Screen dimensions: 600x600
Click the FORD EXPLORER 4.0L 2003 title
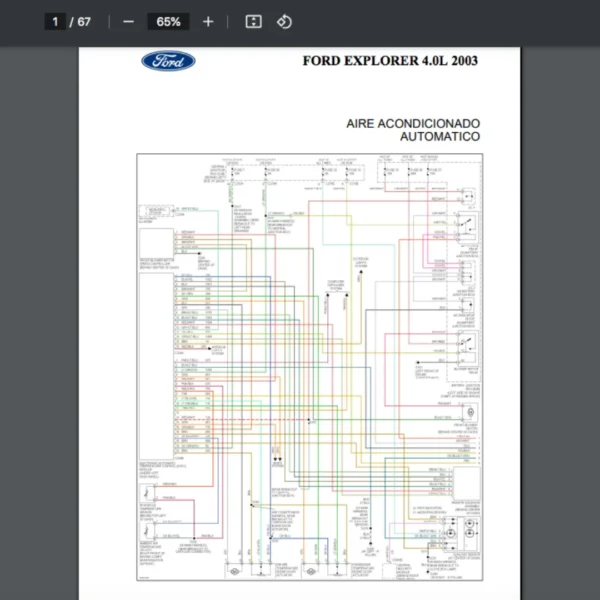click(x=390, y=61)
